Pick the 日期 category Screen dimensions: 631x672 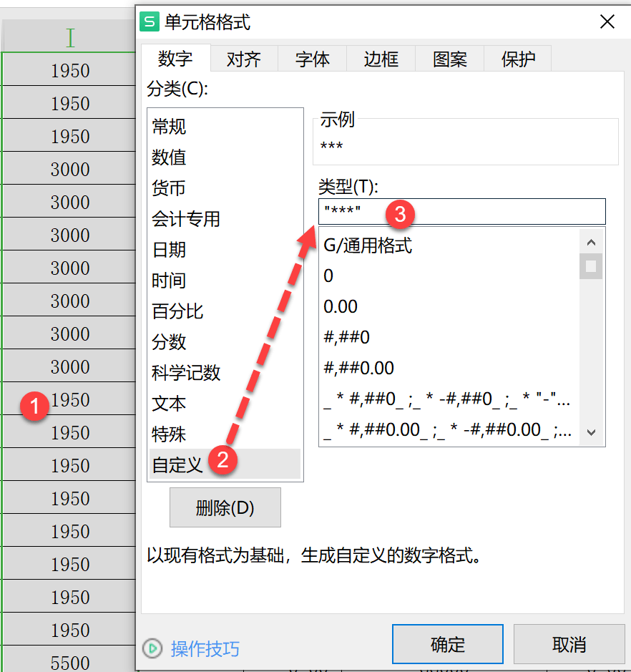(x=225, y=250)
